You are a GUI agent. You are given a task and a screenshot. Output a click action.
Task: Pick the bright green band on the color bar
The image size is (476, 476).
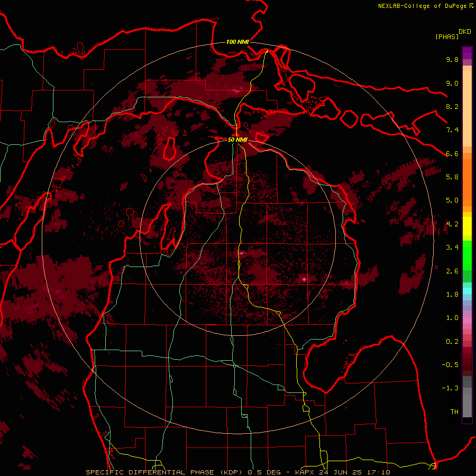point(467,255)
